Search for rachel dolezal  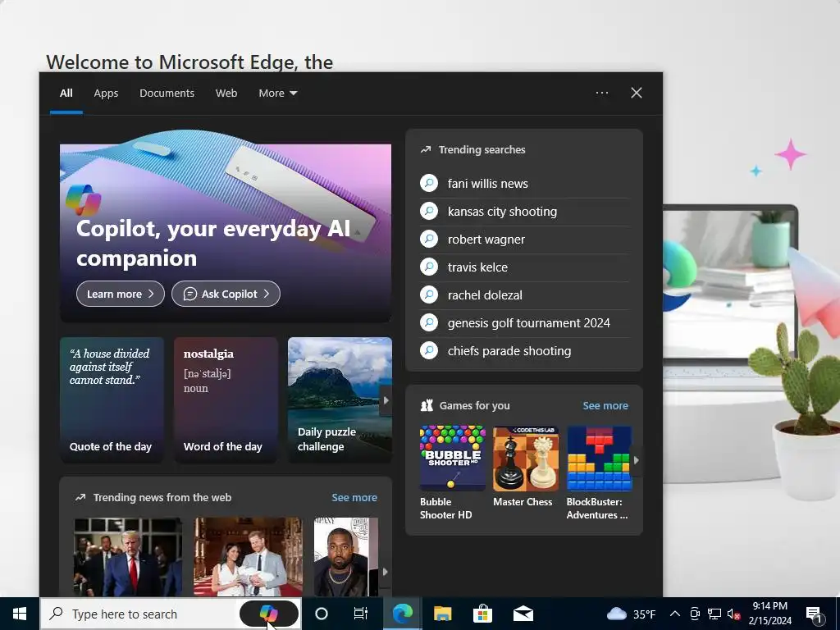(x=485, y=294)
